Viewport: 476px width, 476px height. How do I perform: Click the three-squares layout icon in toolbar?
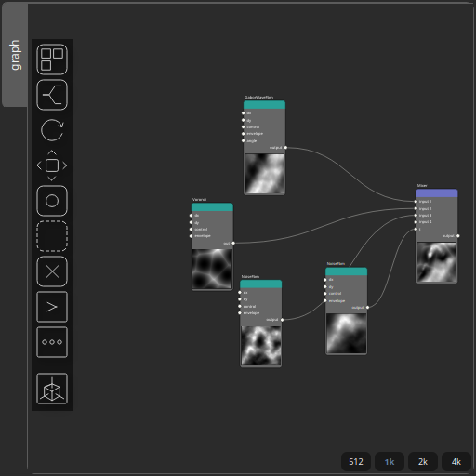click(x=52, y=59)
